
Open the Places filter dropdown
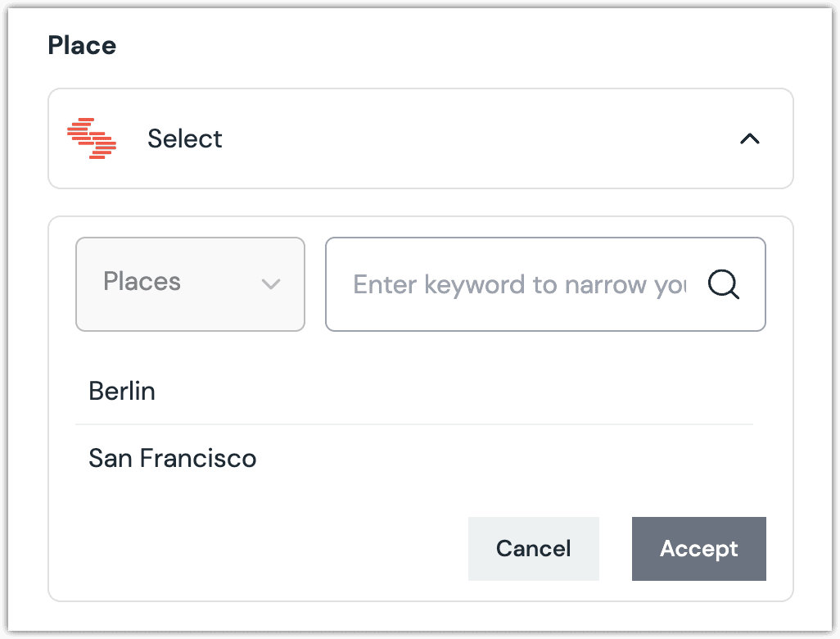click(x=190, y=283)
